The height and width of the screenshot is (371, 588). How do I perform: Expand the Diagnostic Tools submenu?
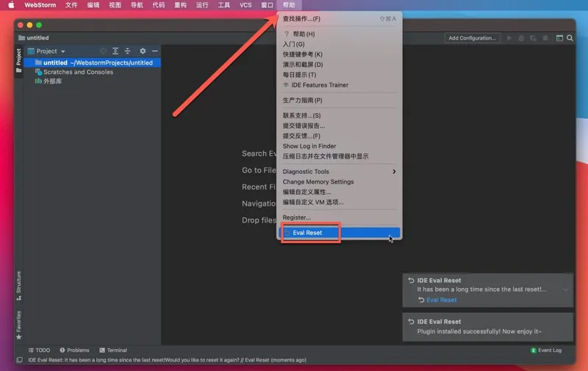pyautogui.click(x=339, y=171)
